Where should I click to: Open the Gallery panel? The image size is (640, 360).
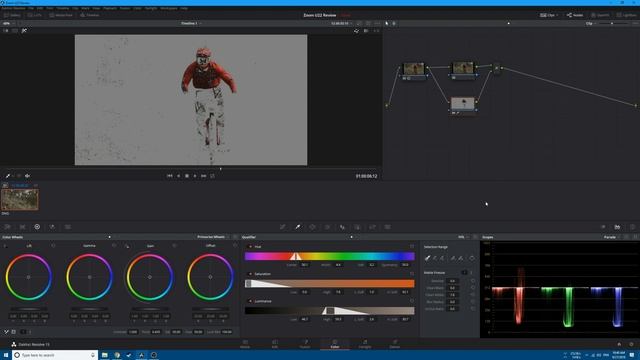point(12,15)
